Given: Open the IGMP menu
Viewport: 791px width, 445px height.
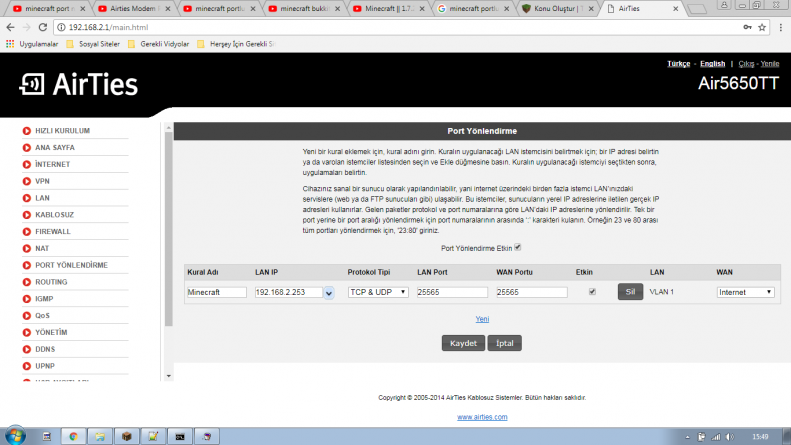Looking at the screenshot, I should point(44,299).
